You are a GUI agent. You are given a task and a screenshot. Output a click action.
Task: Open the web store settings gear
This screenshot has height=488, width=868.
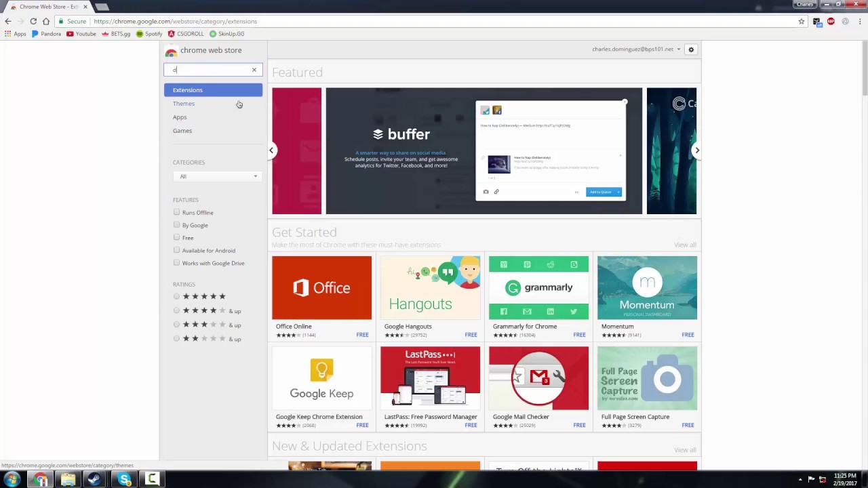point(691,49)
